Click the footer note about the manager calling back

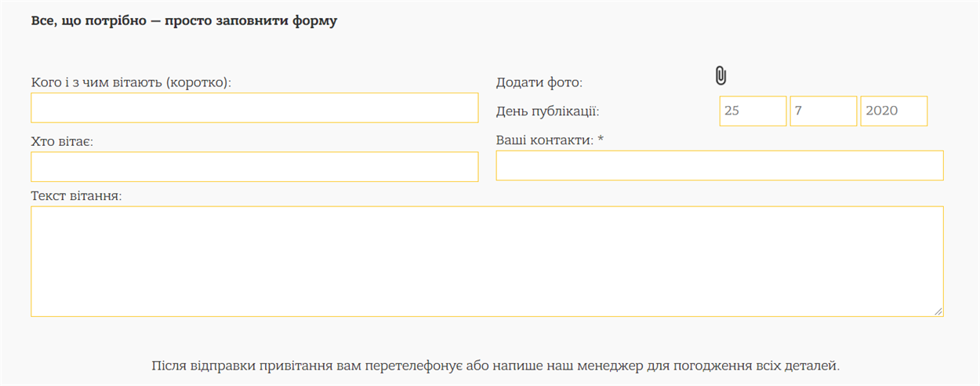pyautogui.click(x=495, y=366)
